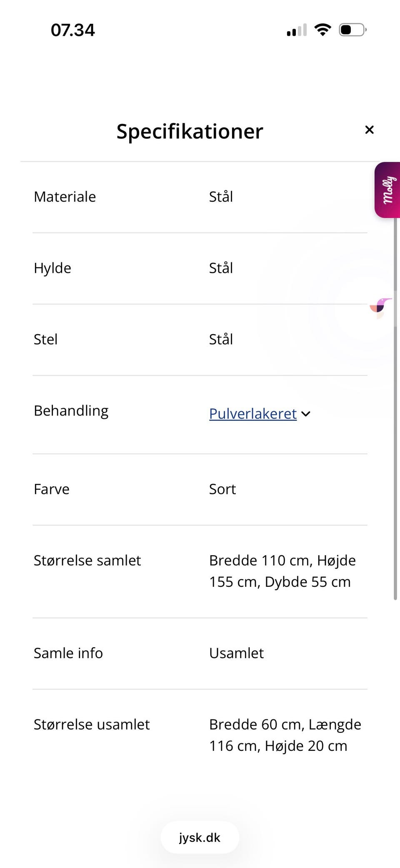This screenshot has width=400, height=868.
Task: Select the Farve value Sort
Action: pyautogui.click(x=222, y=489)
